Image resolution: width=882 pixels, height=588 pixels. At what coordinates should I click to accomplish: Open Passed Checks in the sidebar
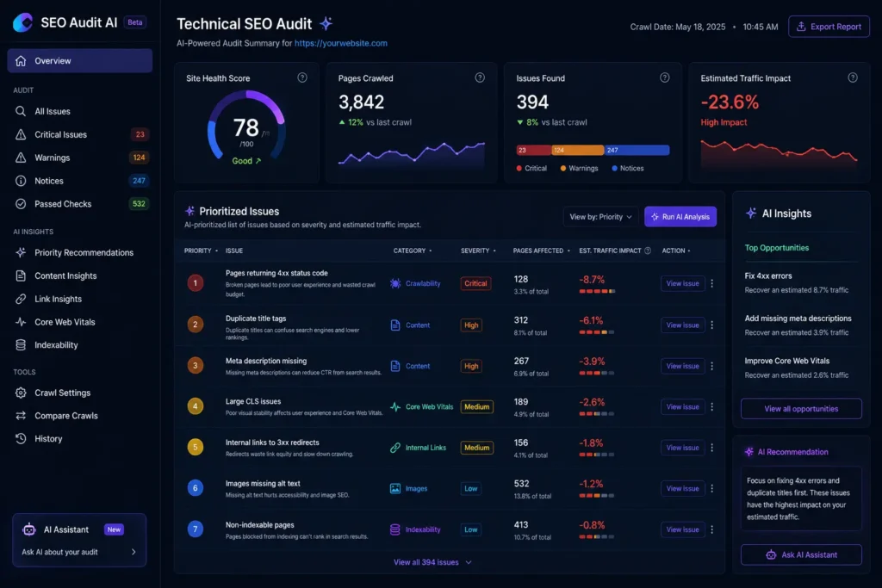[x=80, y=203]
